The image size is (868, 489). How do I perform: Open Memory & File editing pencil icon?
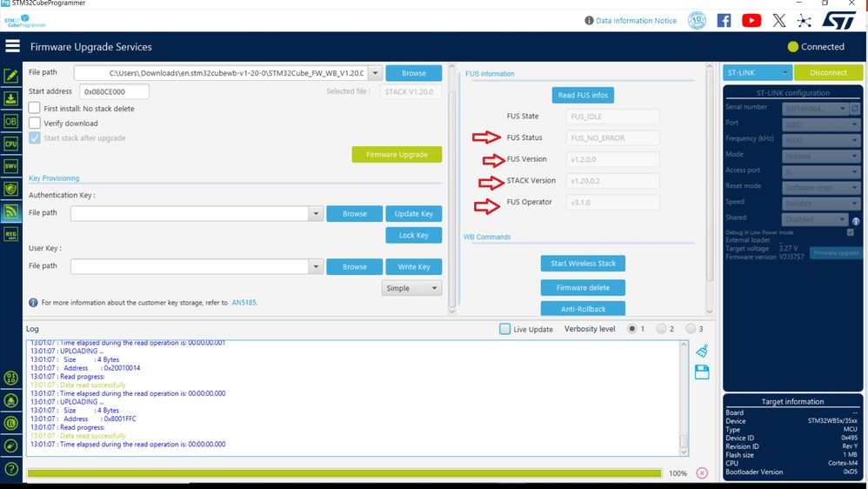coord(11,76)
